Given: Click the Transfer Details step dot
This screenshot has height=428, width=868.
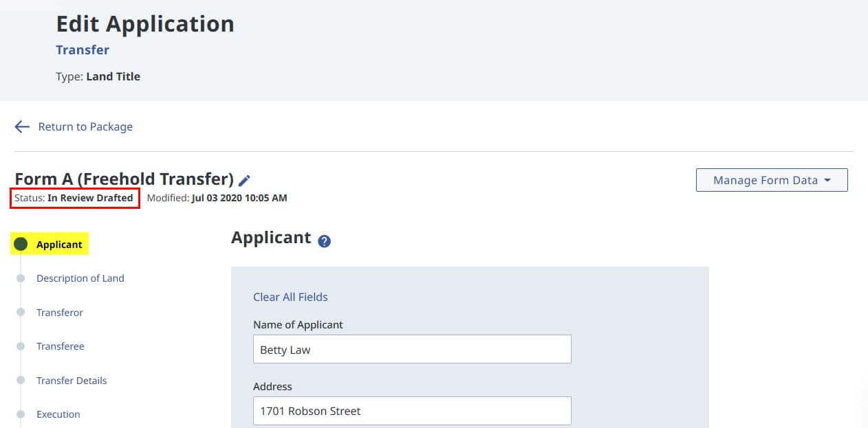Looking at the screenshot, I should click(x=21, y=381).
